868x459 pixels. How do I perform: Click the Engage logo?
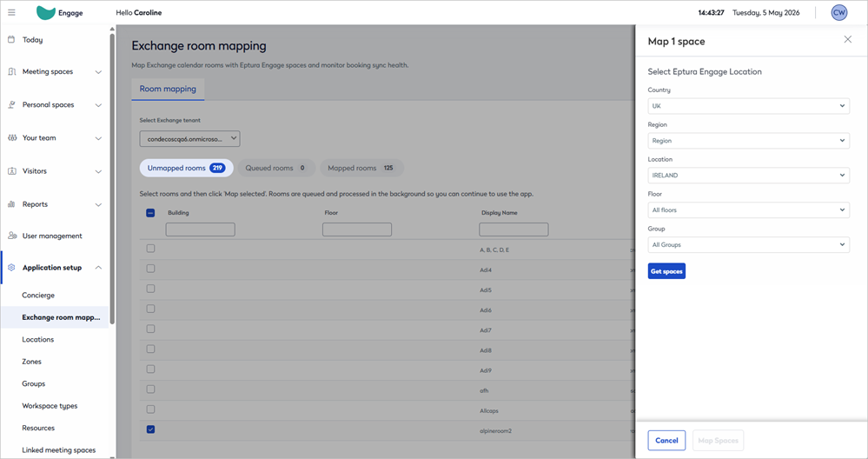(60, 12)
